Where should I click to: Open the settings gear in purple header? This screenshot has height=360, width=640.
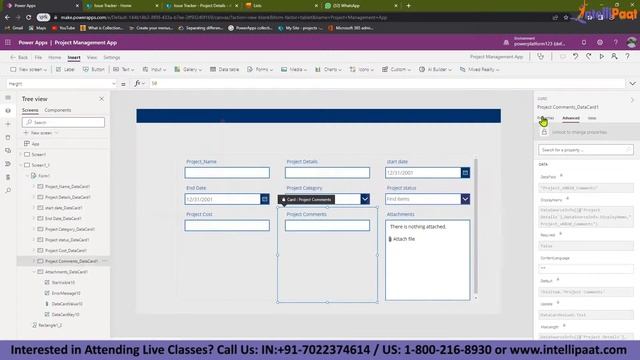click(600, 42)
